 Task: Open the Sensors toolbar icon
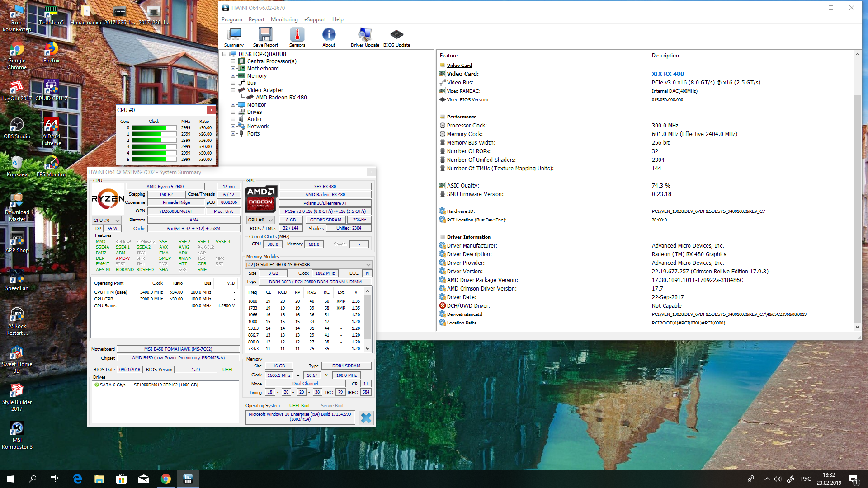[x=297, y=37]
